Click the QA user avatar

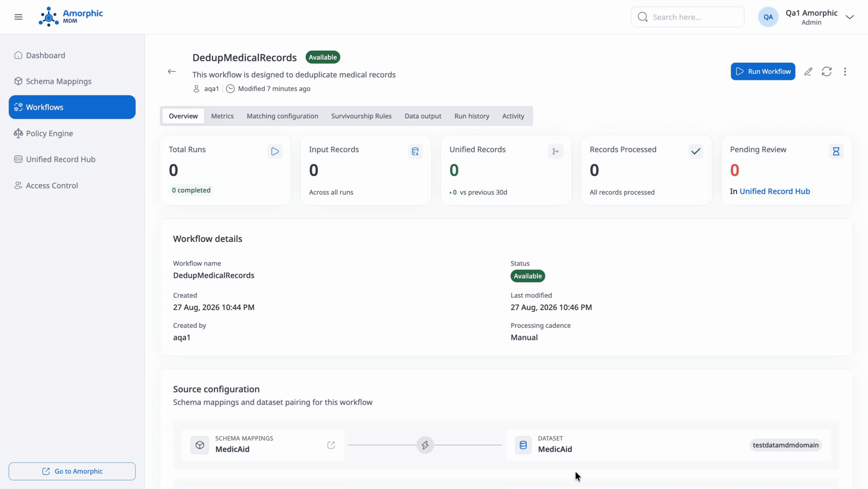coord(768,17)
